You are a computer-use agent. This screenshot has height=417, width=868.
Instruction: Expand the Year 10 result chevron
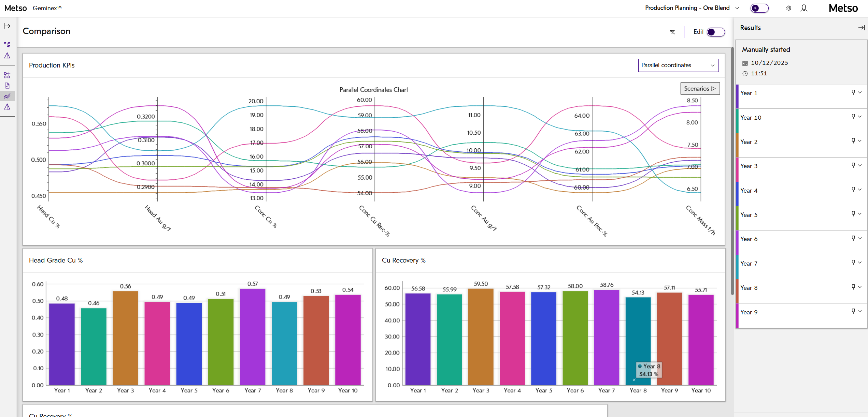(x=860, y=117)
